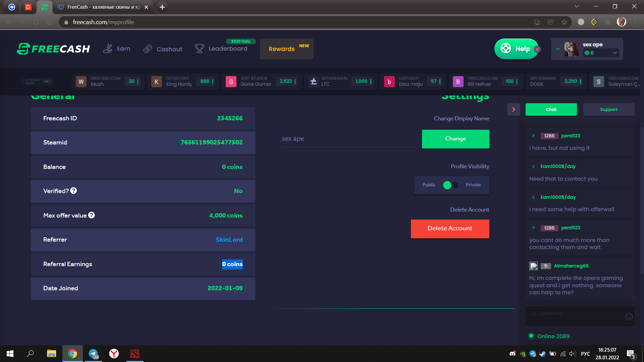This screenshot has height=362, width=644.
Task: Click the Almaherceg66 username in chat
Action: coord(571,266)
